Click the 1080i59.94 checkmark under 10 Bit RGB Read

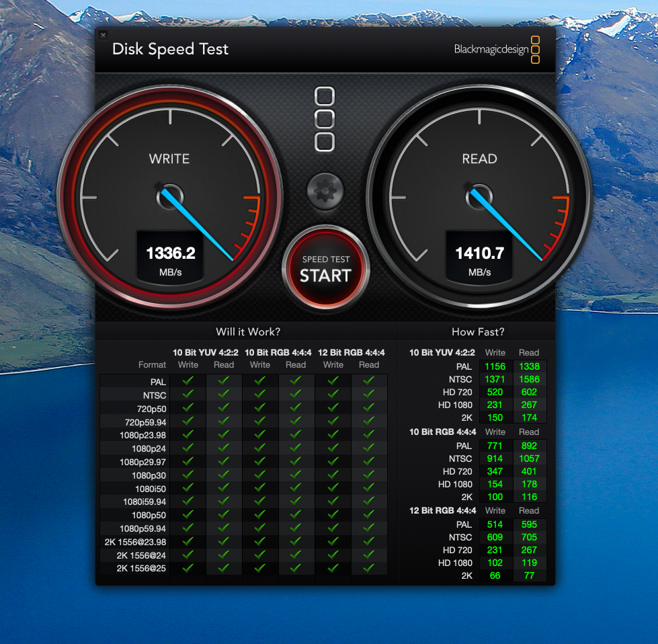point(296,501)
